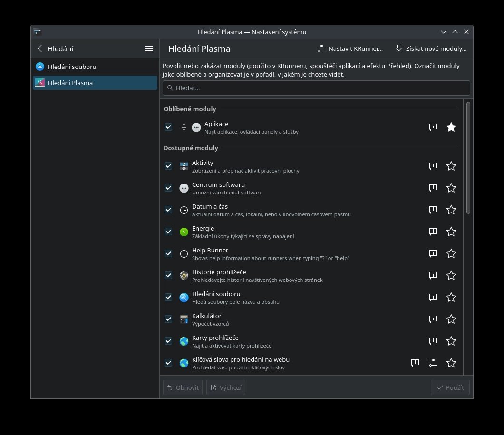The width and height of the screenshot is (504, 435).
Task: Click Získat nové moduly... button
Action: [x=431, y=48]
